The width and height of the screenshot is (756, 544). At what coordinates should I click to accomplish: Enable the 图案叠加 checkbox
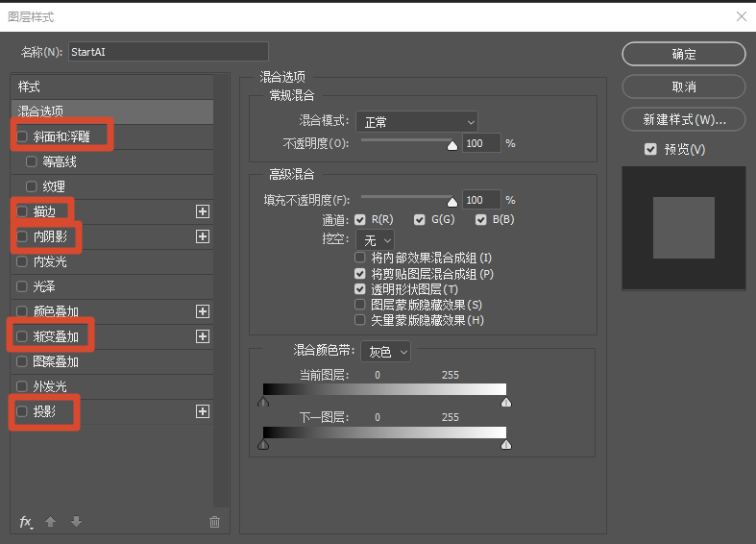22,361
